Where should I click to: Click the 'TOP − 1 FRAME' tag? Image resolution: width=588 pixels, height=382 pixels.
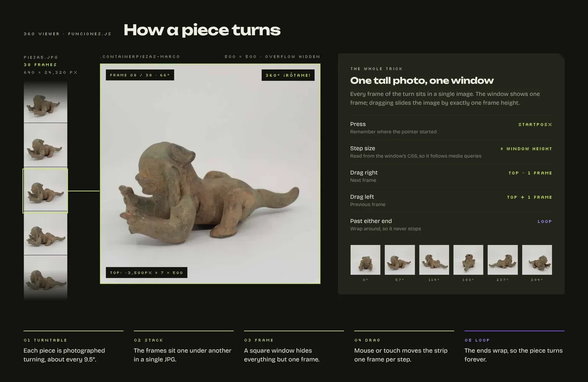click(x=530, y=173)
